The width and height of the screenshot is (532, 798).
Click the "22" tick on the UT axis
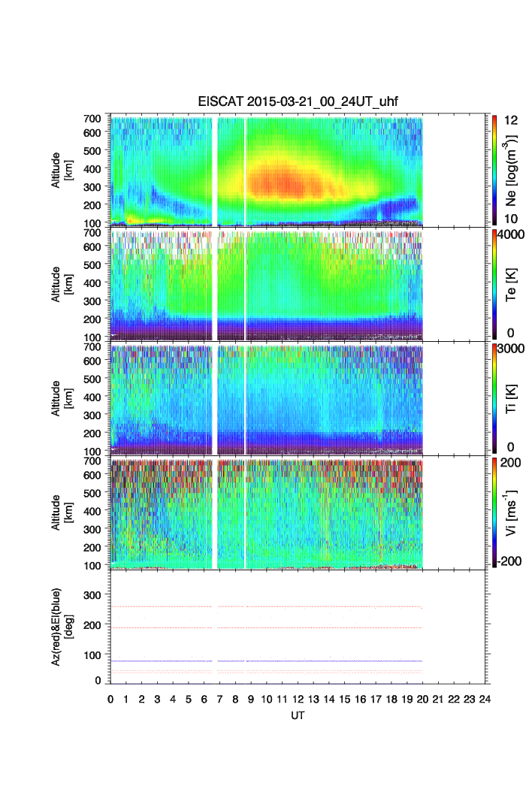[454, 700]
